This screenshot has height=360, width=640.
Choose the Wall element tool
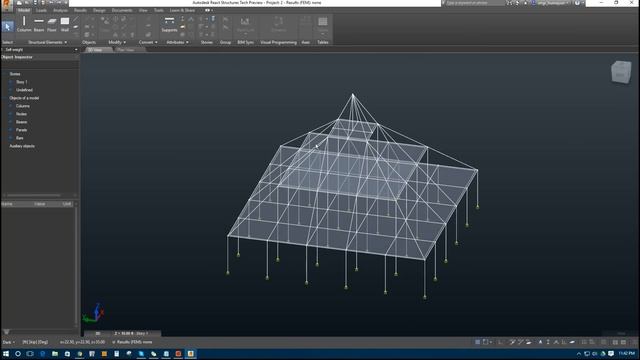click(x=65, y=24)
